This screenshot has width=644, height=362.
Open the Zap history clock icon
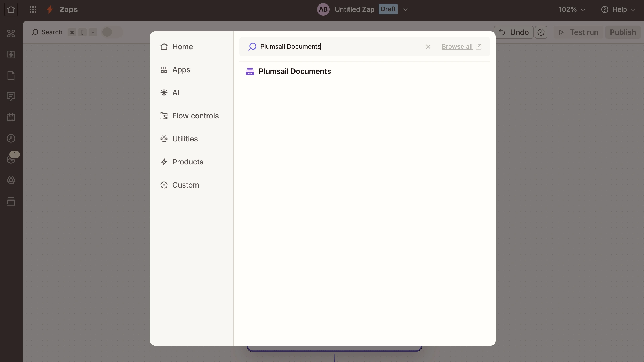coord(11,138)
